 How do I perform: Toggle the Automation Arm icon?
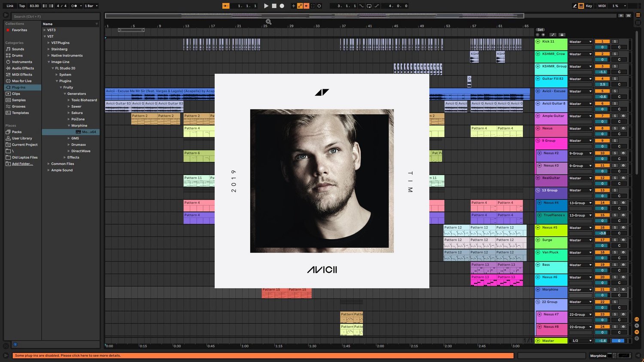click(300, 6)
